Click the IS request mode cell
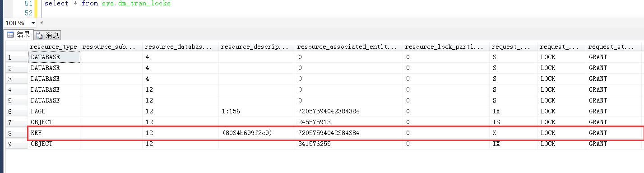 point(514,122)
